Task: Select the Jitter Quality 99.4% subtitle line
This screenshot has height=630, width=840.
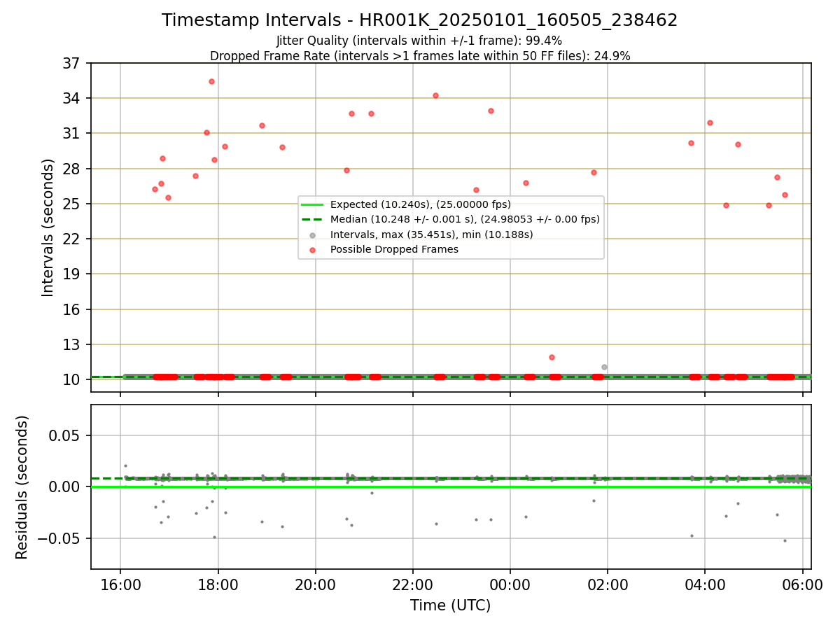Action: coord(419,41)
